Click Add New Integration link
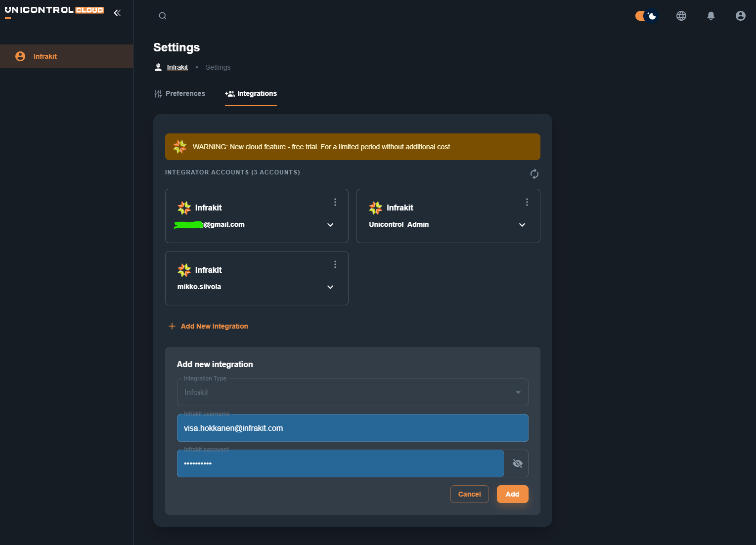Viewport: 756px width, 545px height. pyautogui.click(x=208, y=326)
